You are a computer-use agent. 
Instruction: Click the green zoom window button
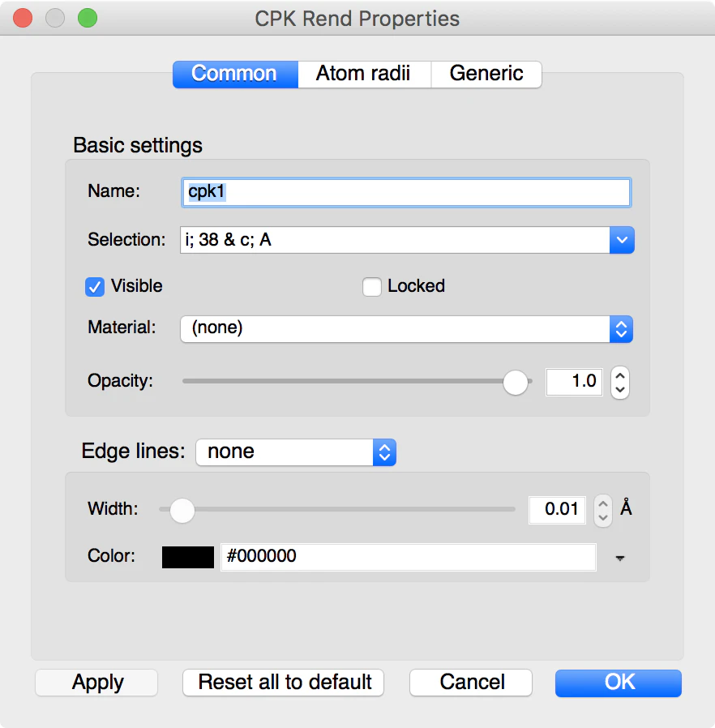coord(88,18)
